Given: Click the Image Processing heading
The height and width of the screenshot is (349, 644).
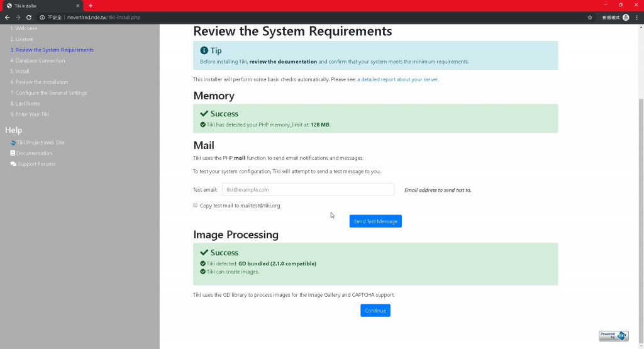Looking at the screenshot, I should click(x=236, y=235).
